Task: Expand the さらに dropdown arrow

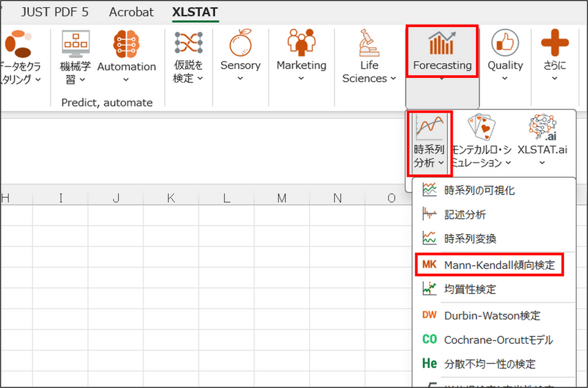Action: 555,78
